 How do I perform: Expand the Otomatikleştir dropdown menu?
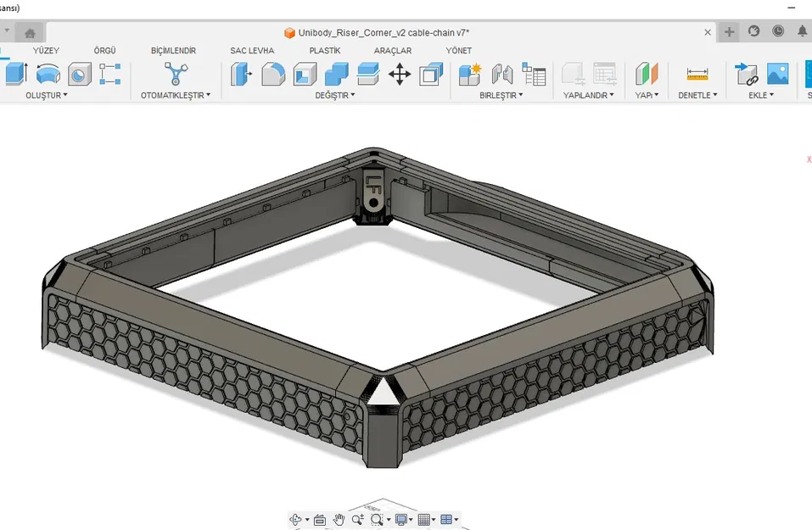[176, 95]
